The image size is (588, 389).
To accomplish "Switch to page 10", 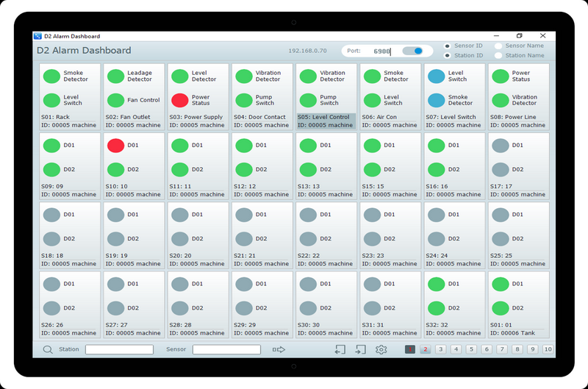I will click(x=548, y=350).
